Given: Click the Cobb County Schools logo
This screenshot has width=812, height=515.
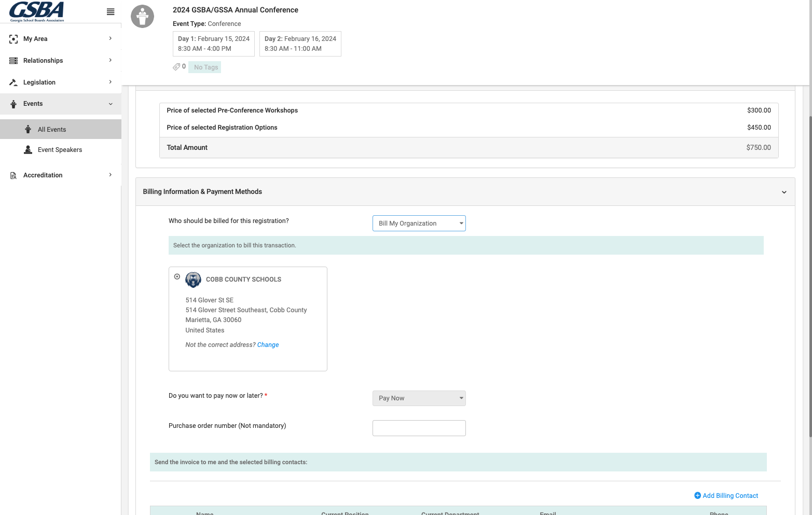Looking at the screenshot, I should click(194, 280).
